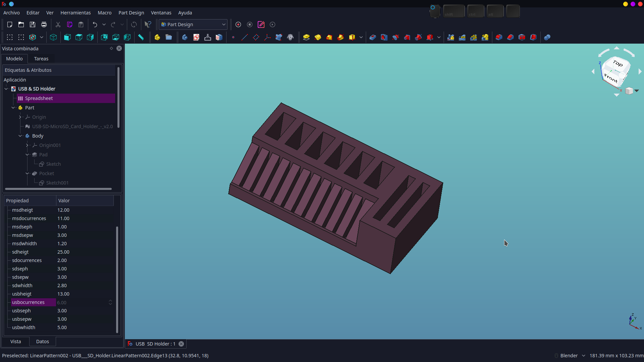644x362 pixels.
Task: Select the Measure distance ruler tool
Action: click(141, 37)
